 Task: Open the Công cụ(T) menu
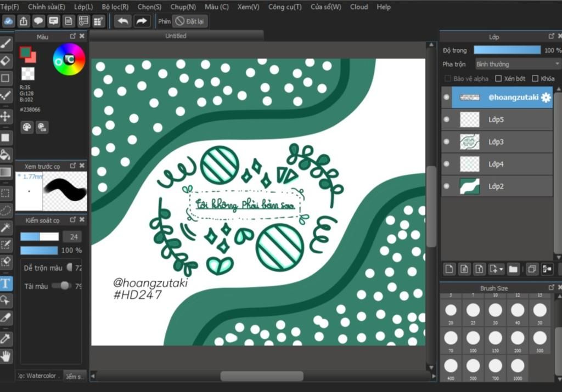pos(285,7)
